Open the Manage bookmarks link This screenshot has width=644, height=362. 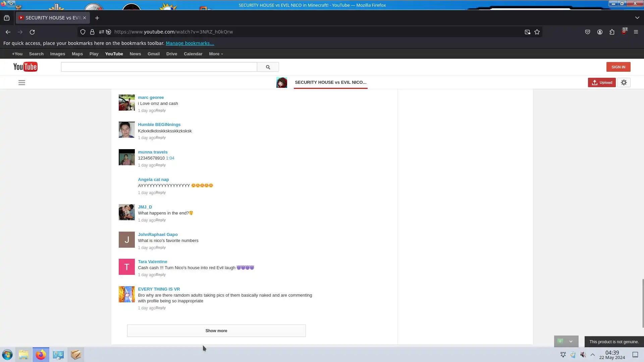pyautogui.click(x=190, y=43)
